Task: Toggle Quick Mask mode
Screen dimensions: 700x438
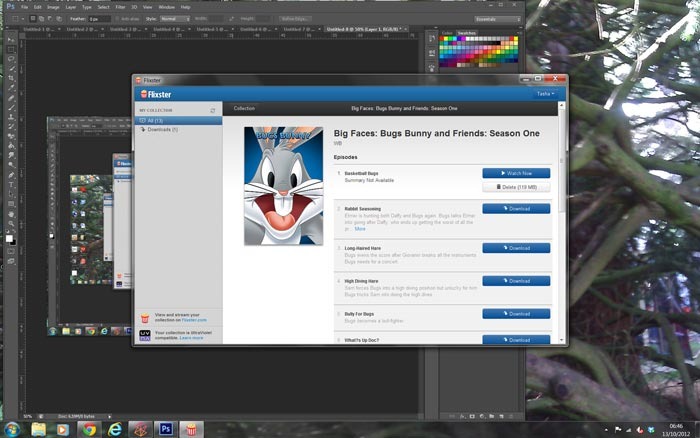Action: tap(11, 251)
